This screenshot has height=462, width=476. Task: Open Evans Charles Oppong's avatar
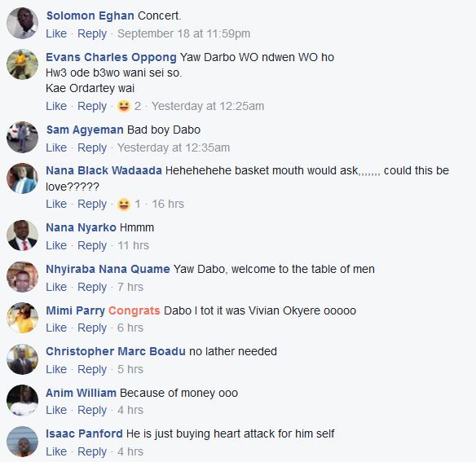point(23,64)
